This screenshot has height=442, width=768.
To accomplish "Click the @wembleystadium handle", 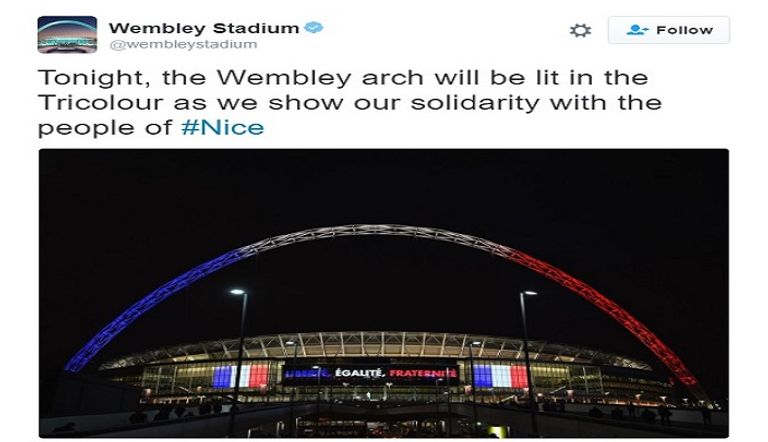I will point(183,45).
